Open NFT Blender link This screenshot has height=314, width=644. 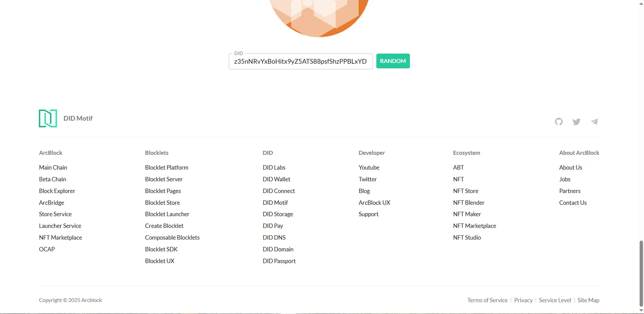coord(469,203)
